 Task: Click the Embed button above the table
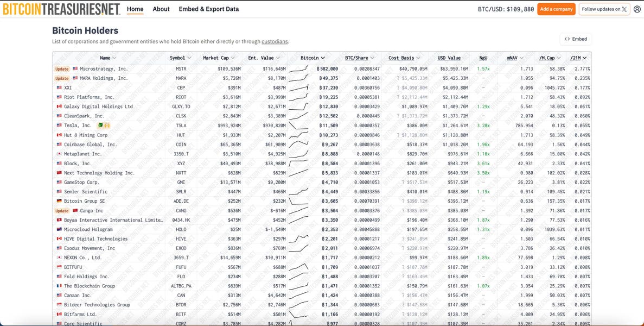click(x=576, y=39)
